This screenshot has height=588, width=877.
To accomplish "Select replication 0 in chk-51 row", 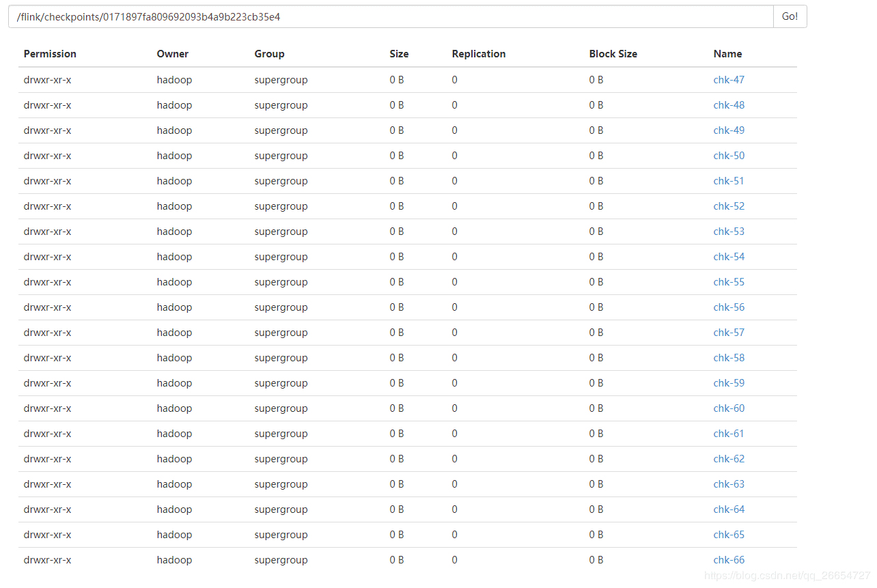I will [455, 181].
